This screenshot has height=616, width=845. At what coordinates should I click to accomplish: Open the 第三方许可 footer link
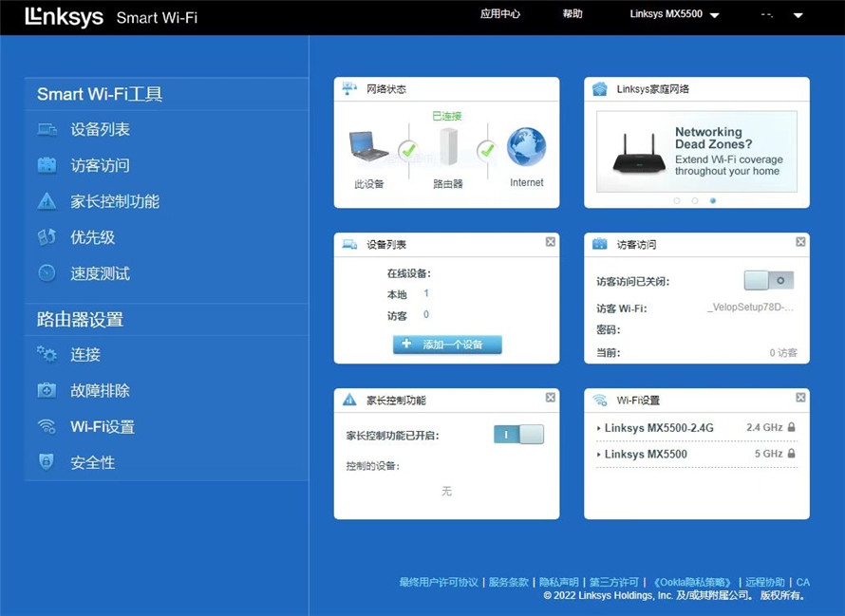613,582
